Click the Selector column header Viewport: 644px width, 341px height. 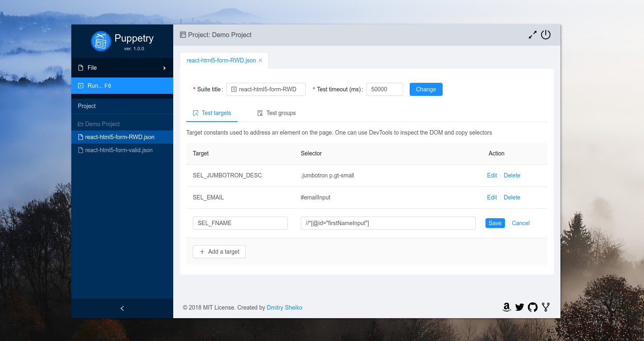coord(311,153)
